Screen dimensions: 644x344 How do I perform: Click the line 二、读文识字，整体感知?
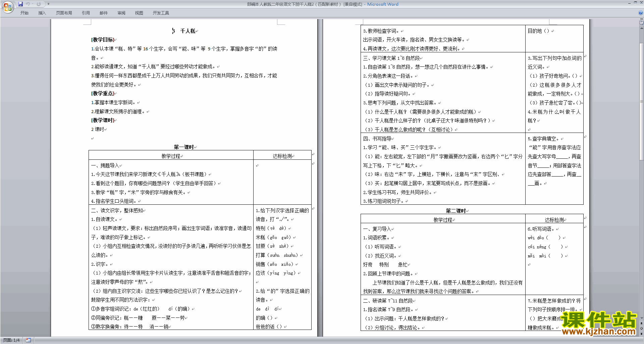117,210
